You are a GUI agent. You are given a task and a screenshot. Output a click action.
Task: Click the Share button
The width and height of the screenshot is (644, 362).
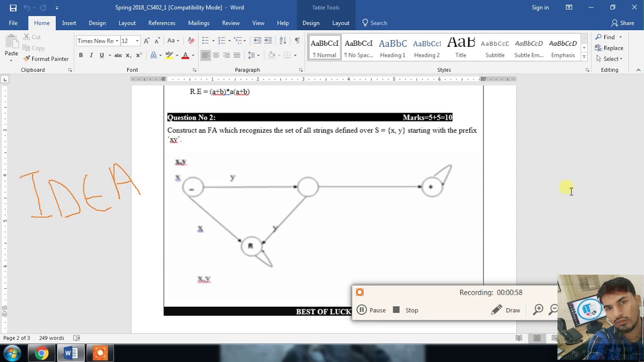623,23
